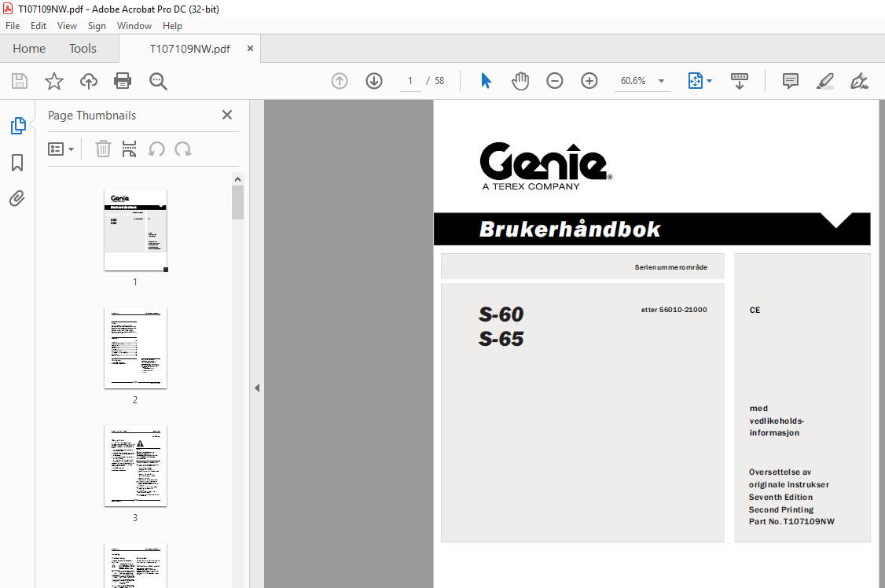Click the page number input field
This screenshot has width=885, height=588.
click(x=410, y=81)
